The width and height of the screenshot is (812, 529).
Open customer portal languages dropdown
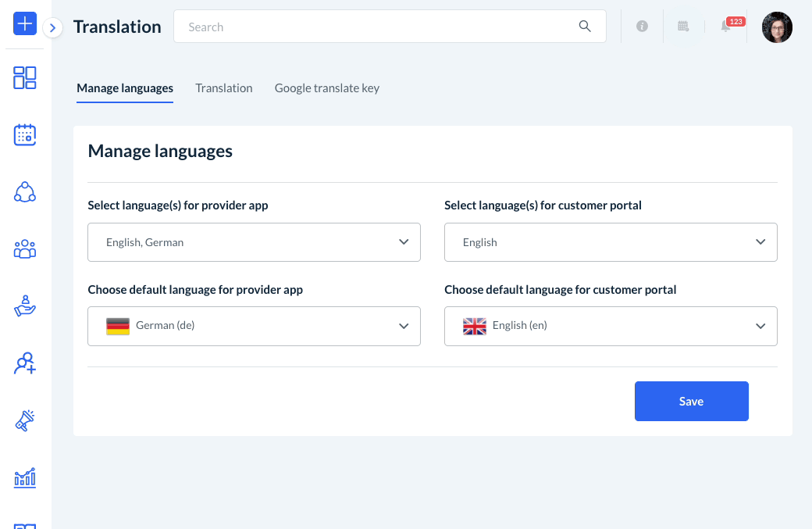[611, 242]
